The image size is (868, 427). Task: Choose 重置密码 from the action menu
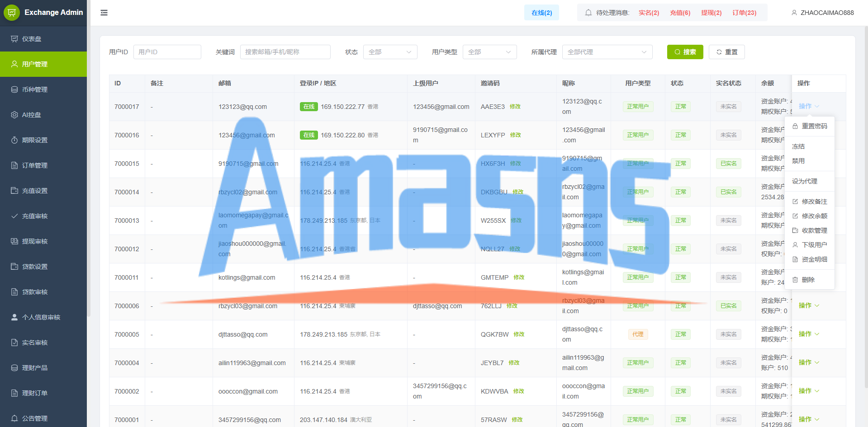(810, 126)
